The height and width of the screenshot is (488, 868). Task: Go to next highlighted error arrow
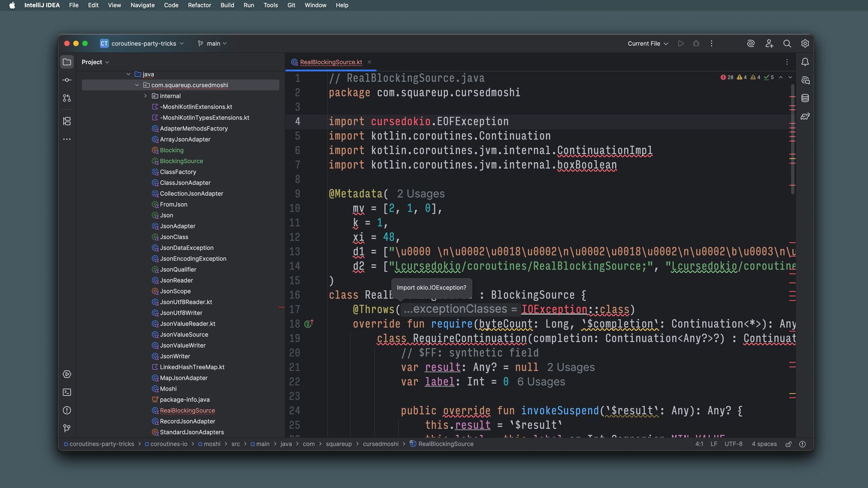[x=790, y=77]
